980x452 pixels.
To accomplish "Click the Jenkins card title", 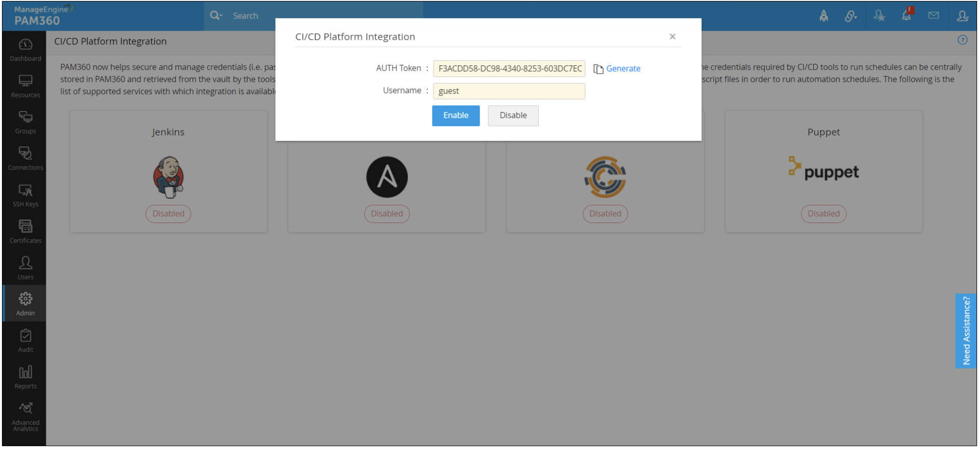I will coord(168,132).
